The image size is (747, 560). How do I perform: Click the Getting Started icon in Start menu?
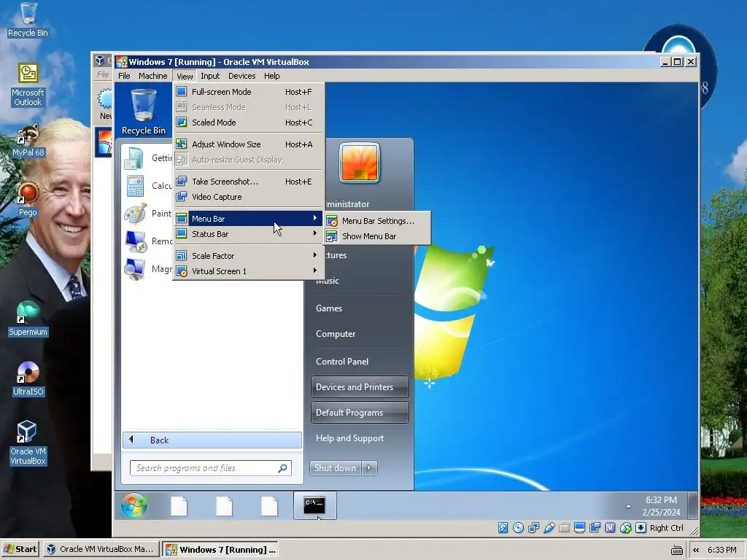click(x=134, y=158)
